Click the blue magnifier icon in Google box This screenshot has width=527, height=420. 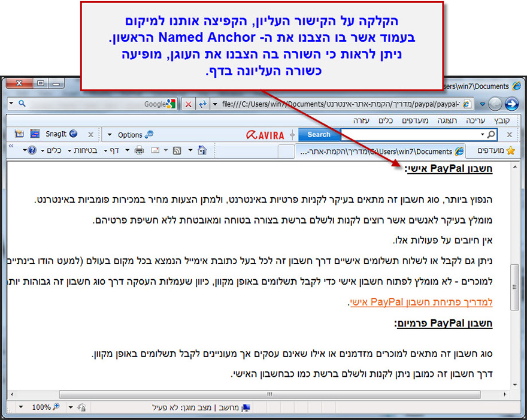(x=22, y=104)
